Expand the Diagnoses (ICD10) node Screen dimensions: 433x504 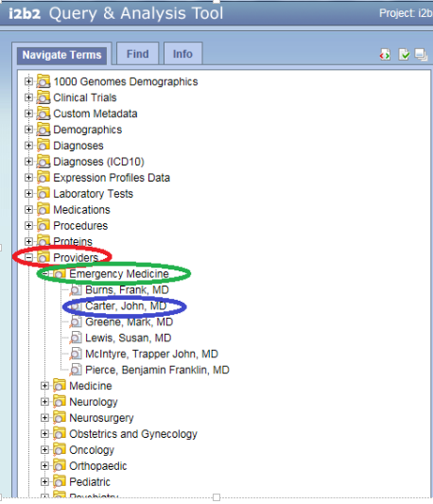(28, 162)
